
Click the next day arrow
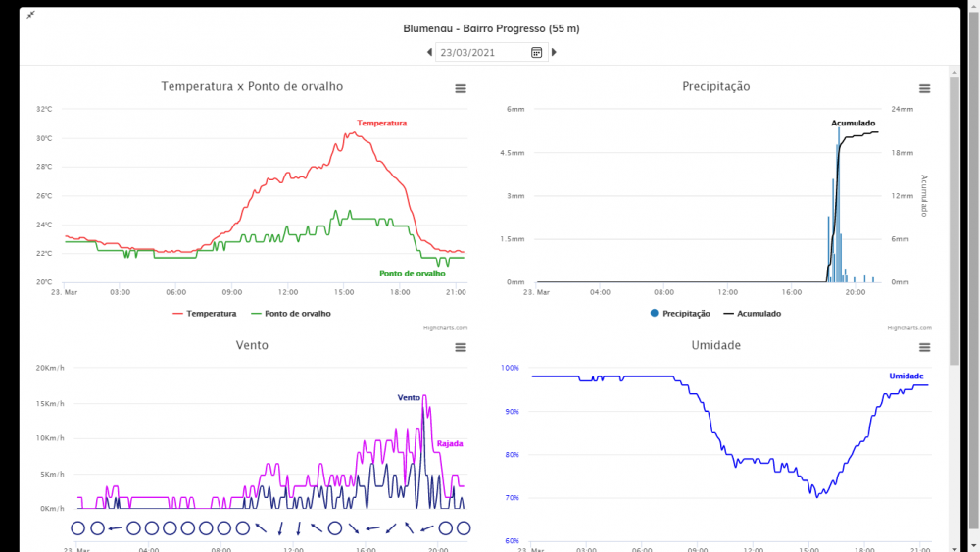tap(554, 52)
